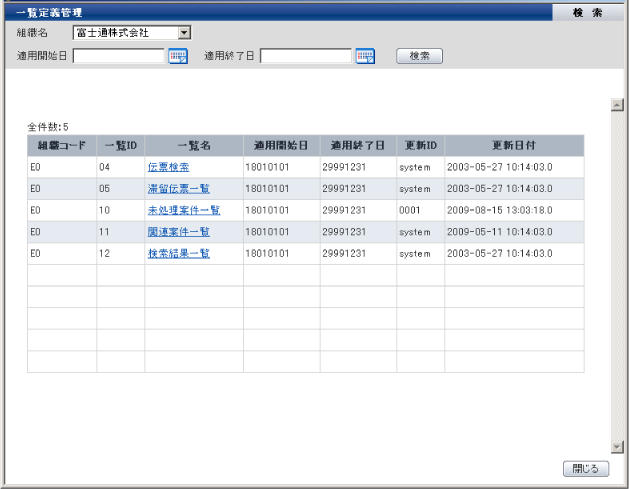This screenshot has height=489, width=629.
Task: Select the 検索 tab in title bar
Action: [x=588, y=13]
